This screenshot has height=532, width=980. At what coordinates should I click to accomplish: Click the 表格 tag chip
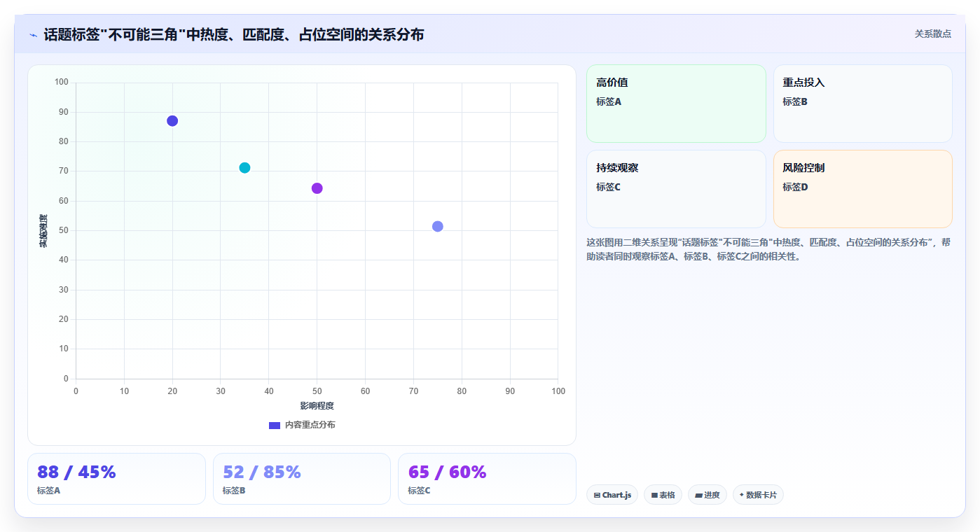[x=663, y=495]
